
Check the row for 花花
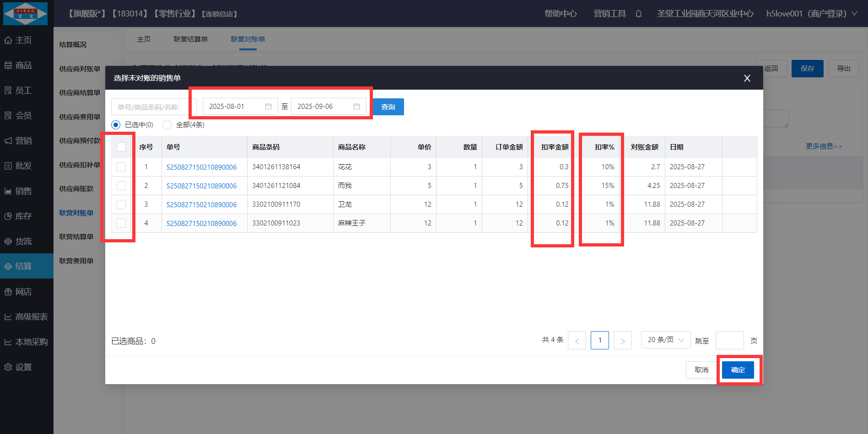121,167
